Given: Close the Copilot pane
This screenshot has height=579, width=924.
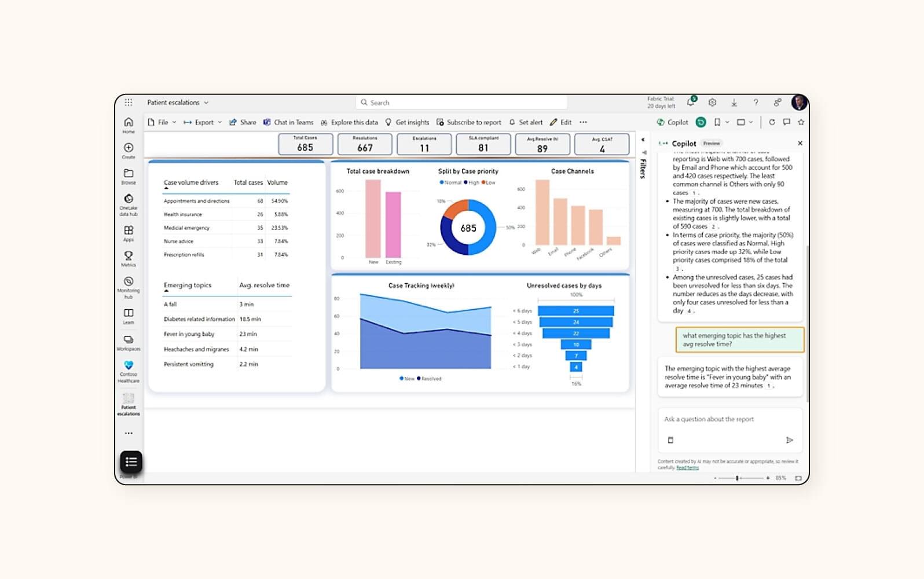Looking at the screenshot, I should (x=800, y=143).
